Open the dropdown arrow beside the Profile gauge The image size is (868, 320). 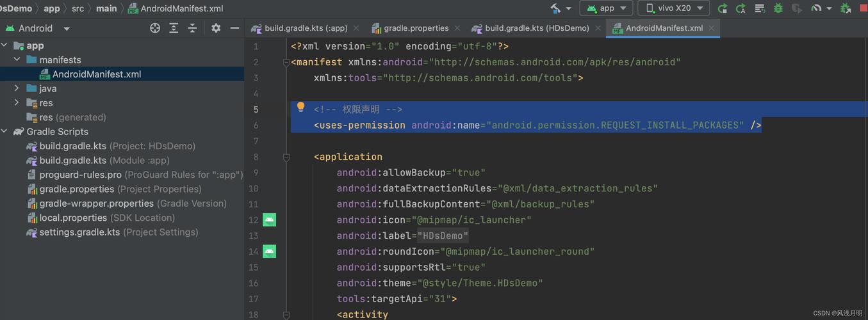[829, 9]
